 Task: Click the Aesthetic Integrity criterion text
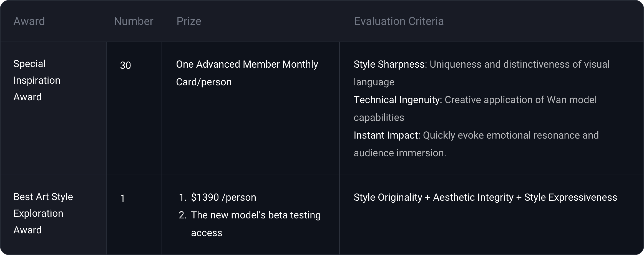pyautogui.click(x=473, y=197)
